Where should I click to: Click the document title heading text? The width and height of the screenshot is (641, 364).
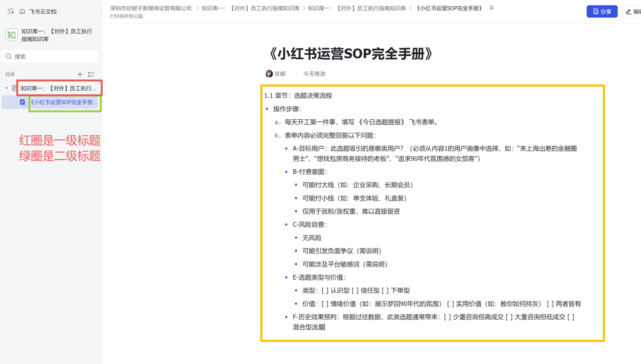tap(350, 54)
